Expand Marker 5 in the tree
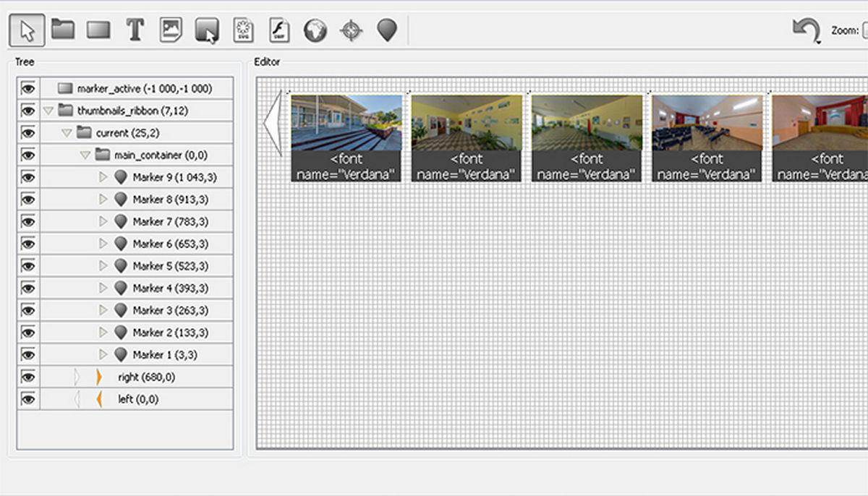 pyautogui.click(x=103, y=266)
